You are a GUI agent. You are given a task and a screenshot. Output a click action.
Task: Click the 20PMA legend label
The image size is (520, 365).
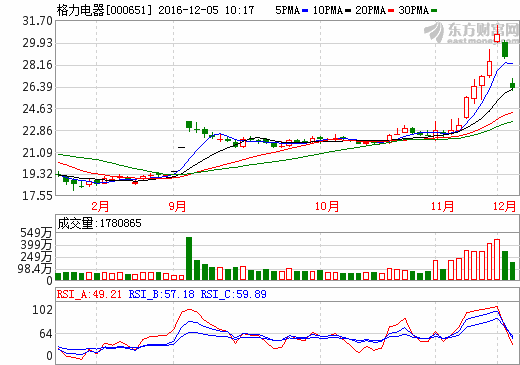(x=370, y=10)
